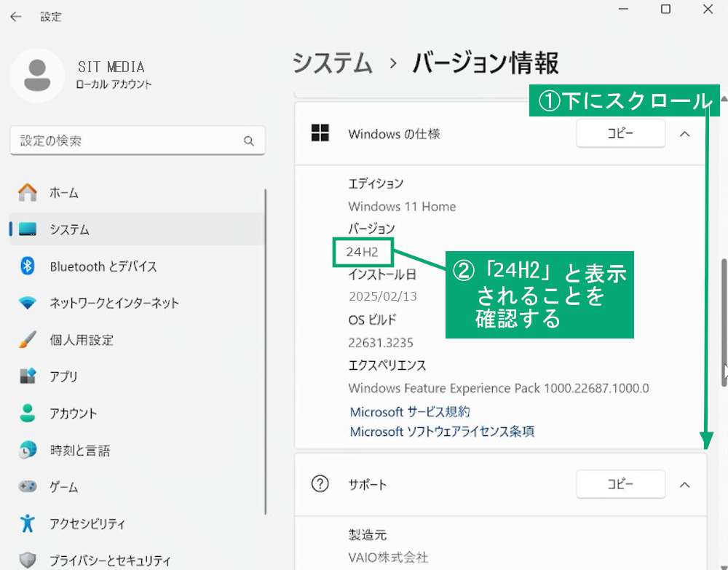
Task: Click the Privacy shield icon
Action: point(28,560)
